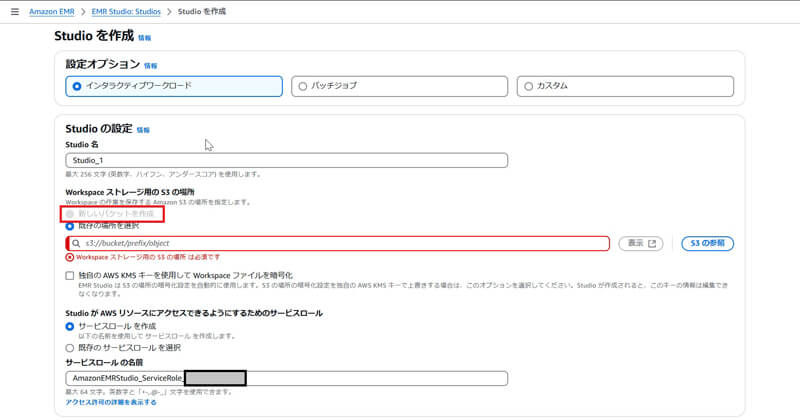Select 新しいバケットを作成 radio button
800x420 pixels.
[x=70, y=214]
